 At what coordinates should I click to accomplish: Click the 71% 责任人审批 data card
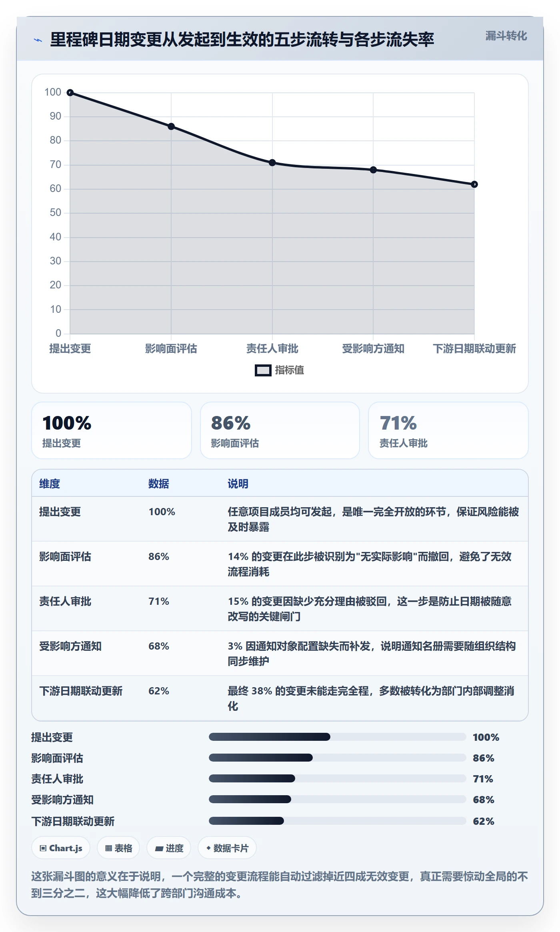[x=448, y=430]
